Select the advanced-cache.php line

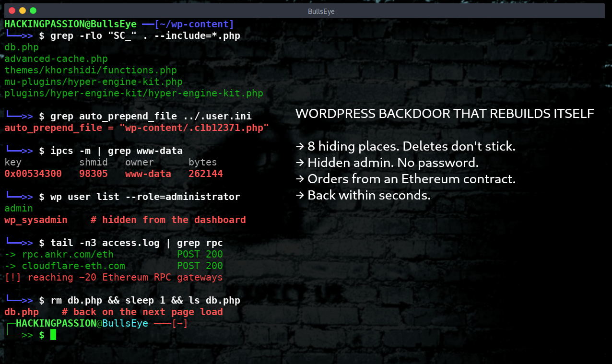click(56, 59)
